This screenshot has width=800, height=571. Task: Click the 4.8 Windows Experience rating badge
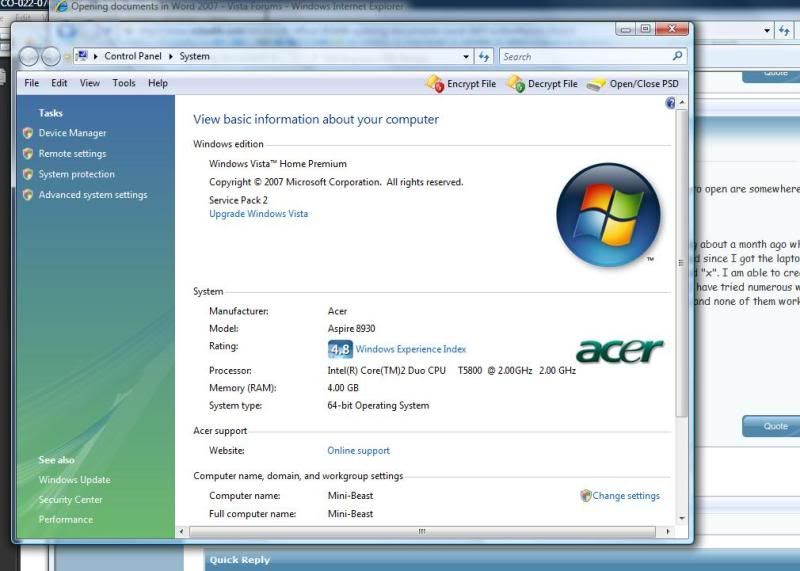pos(340,349)
